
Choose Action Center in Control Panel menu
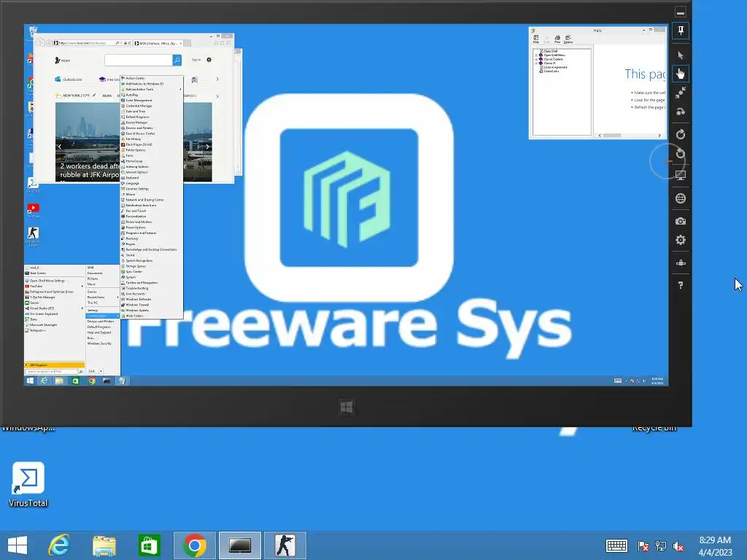click(152, 78)
